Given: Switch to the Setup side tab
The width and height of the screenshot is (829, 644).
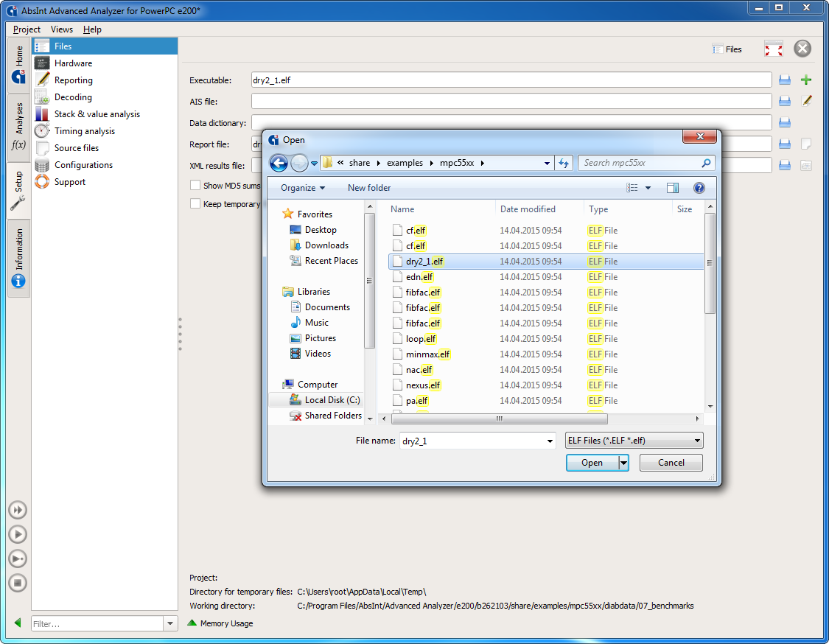Looking at the screenshot, I should [18, 190].
